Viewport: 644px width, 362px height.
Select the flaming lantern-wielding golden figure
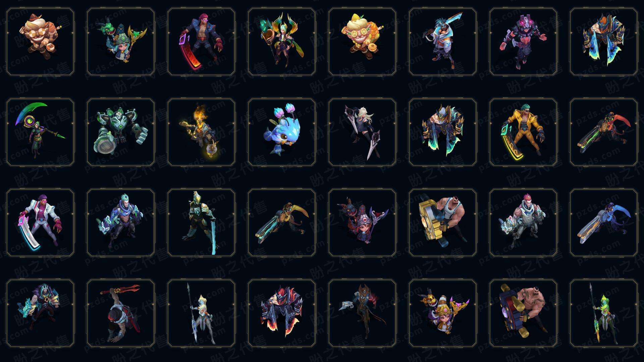(201, 132)
